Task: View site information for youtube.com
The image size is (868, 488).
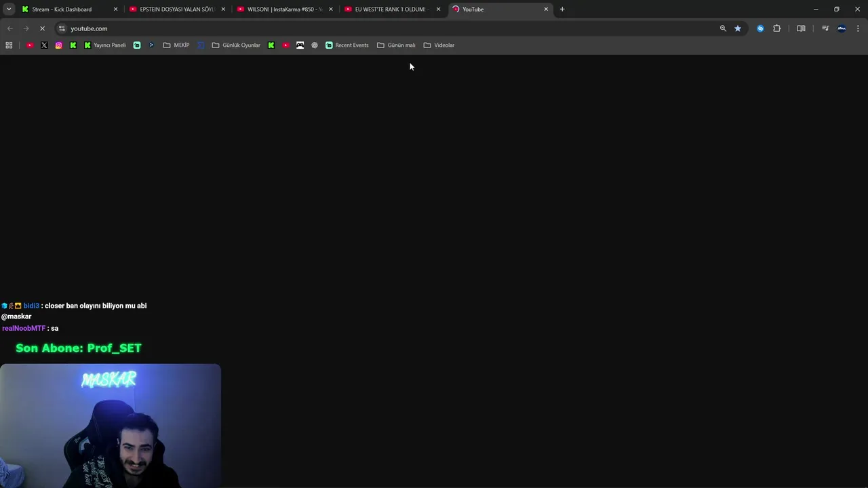Action: click(x=62, y=28)
